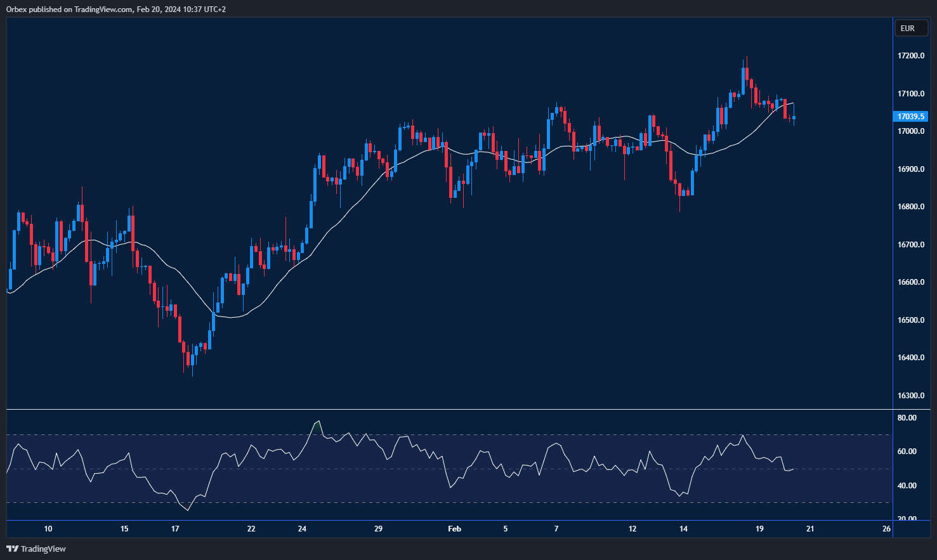This screenshot has width=937, height=560.
Task: Click the pane divider above the RSI panel
Action: (444, 410)
